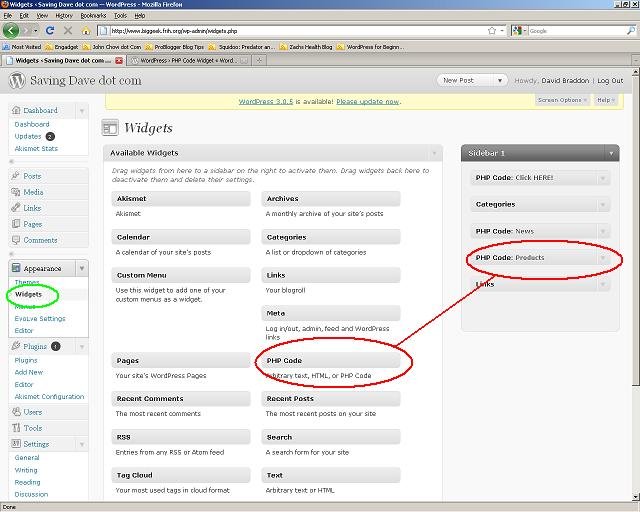Screen dimensions: 640x512
Task: Open the File menu
Action: (7, 16)
